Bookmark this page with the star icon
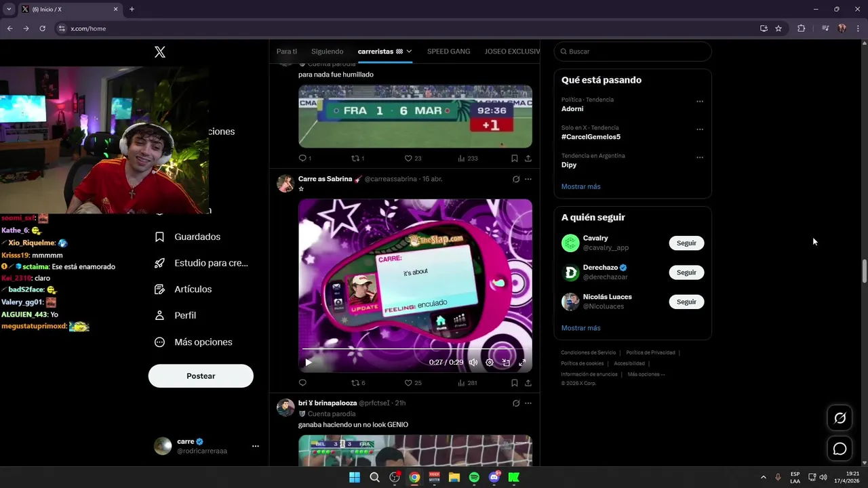This screenshot has width=868, height=488. [x=778, y=28]
